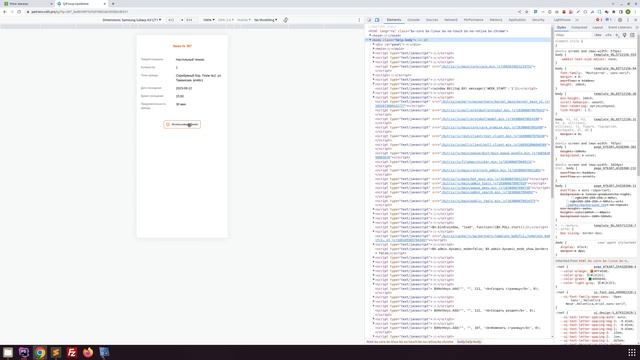640x360 pixels.
Task: Open the Application tab
Action: (517, 20)
